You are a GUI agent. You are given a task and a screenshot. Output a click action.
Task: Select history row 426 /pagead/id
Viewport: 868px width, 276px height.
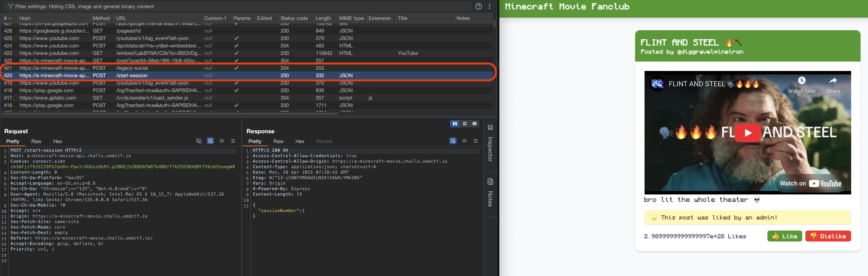[x=247, y=31]
